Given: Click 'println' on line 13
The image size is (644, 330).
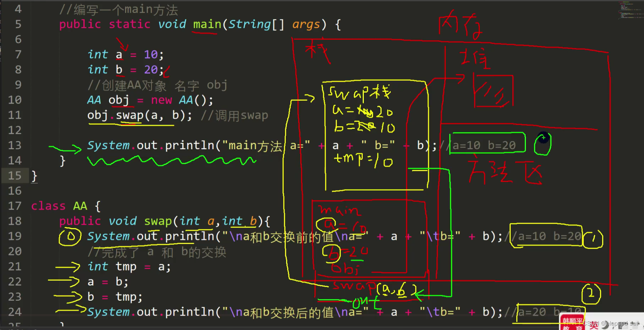Looking at the screenshot, I should click(x=189, y=146).
